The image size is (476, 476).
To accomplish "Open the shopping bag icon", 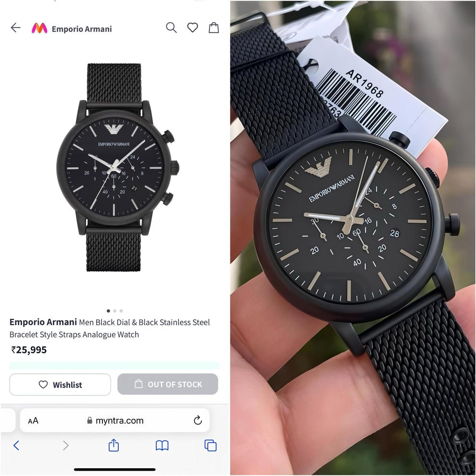I will tap(213, 27).
